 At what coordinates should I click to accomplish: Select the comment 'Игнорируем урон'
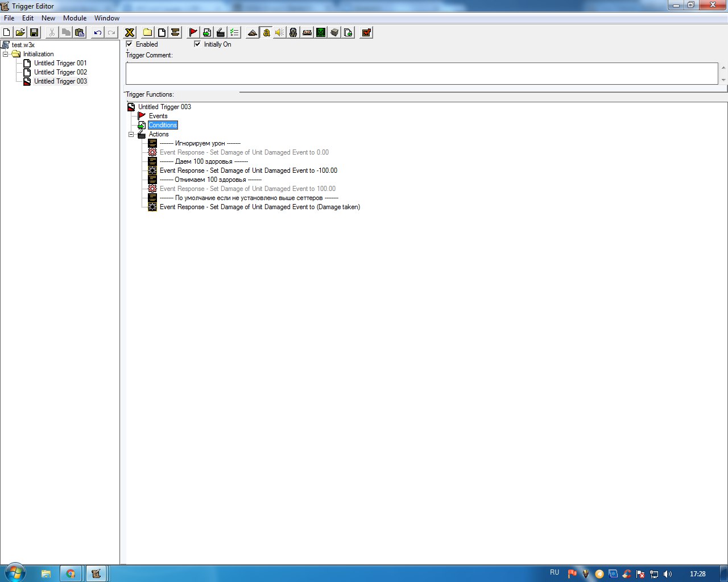(x=200, y=143)
